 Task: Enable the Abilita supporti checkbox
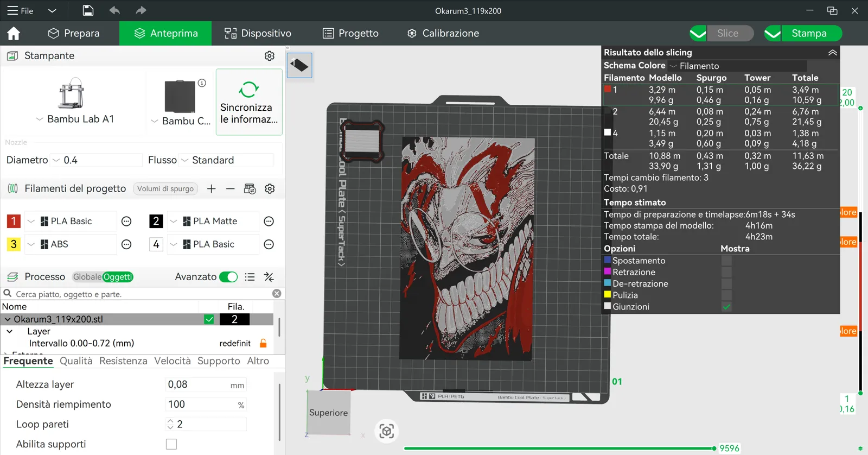point(171,444)
